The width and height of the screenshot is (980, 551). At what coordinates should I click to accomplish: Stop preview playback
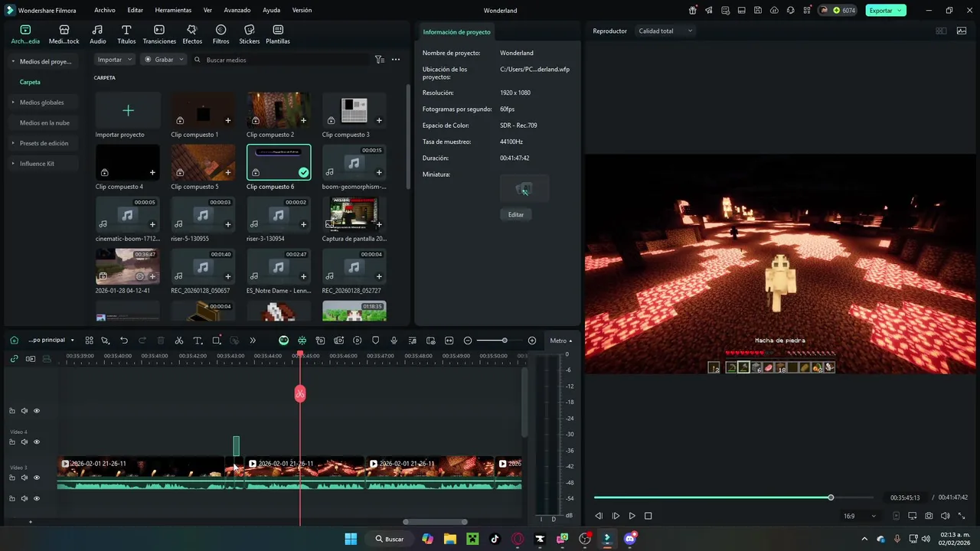pos(648,517)
